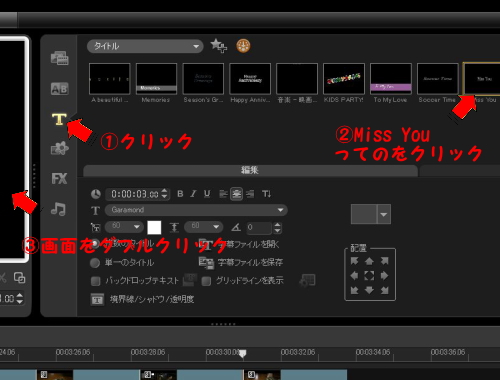Enable バックドロップテキスト checkbox
Viewport: 500px width, 380px height.
96,281
